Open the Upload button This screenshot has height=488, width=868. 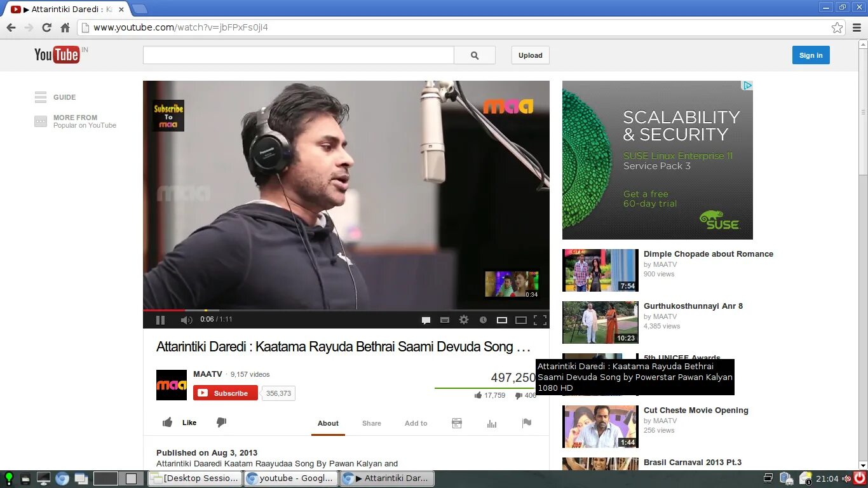(530, 55)
